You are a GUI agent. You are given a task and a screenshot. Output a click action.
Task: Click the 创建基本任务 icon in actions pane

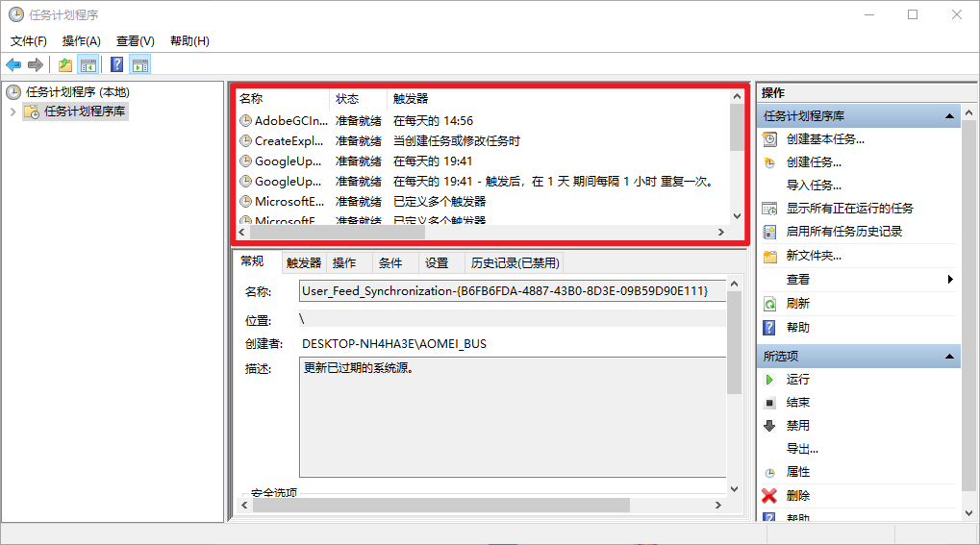point(770,139)
